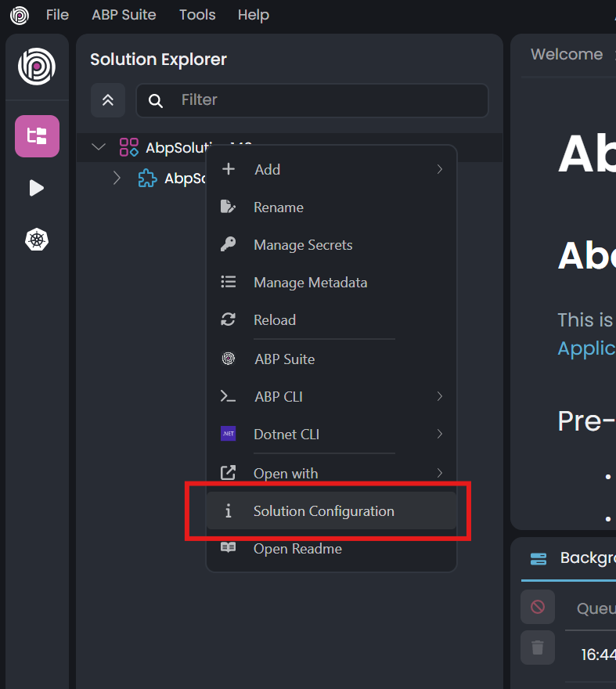Click the red cancel icon in the Background panel

click(x=538, y=607)
